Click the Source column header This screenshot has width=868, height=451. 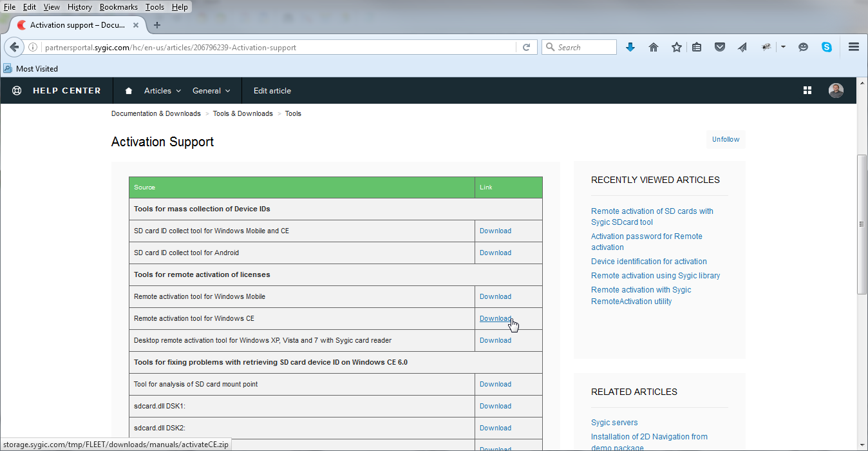click(x=302, y=187)
